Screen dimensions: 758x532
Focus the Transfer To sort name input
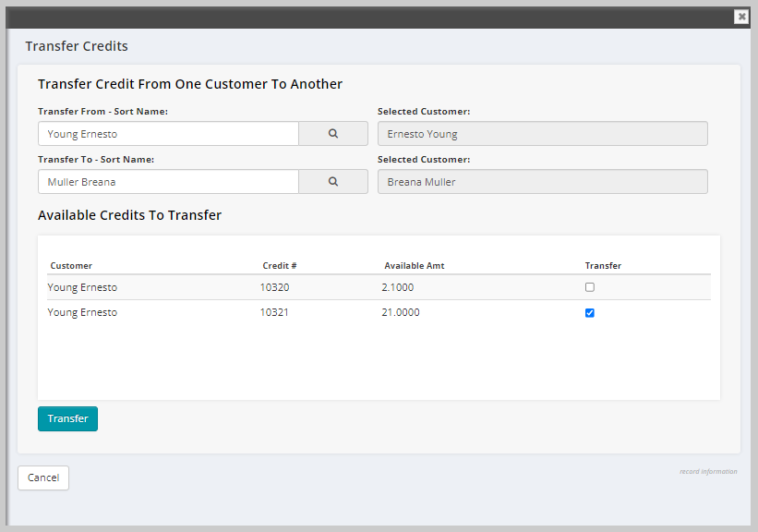pyautogui.click(x=168, y=182)
